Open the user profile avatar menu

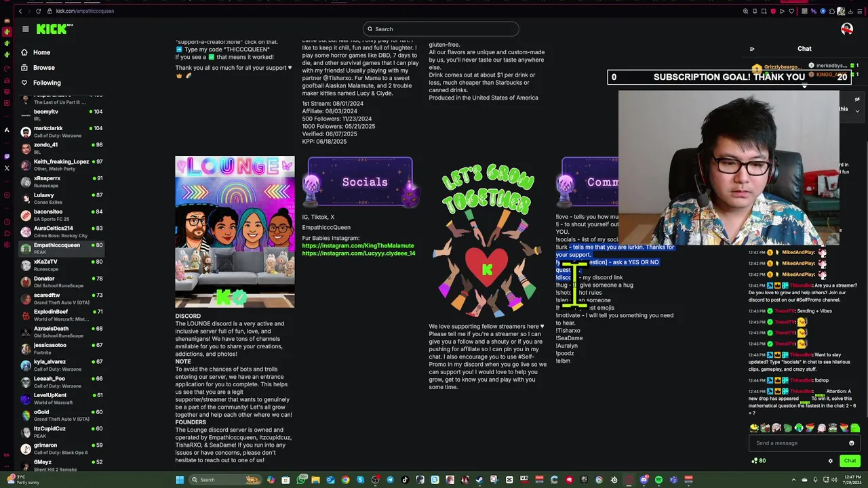[x=846, y=28]
